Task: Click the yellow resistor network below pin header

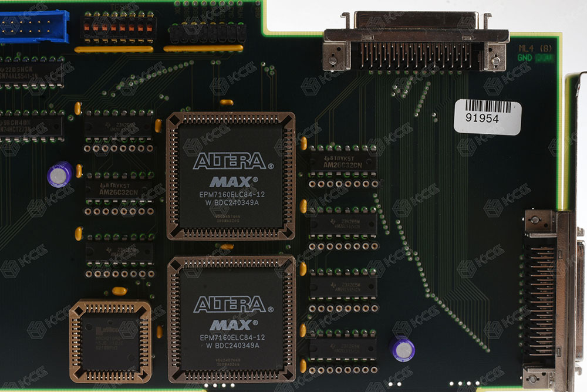Action: pyautogui.click(x=203, y=48)
